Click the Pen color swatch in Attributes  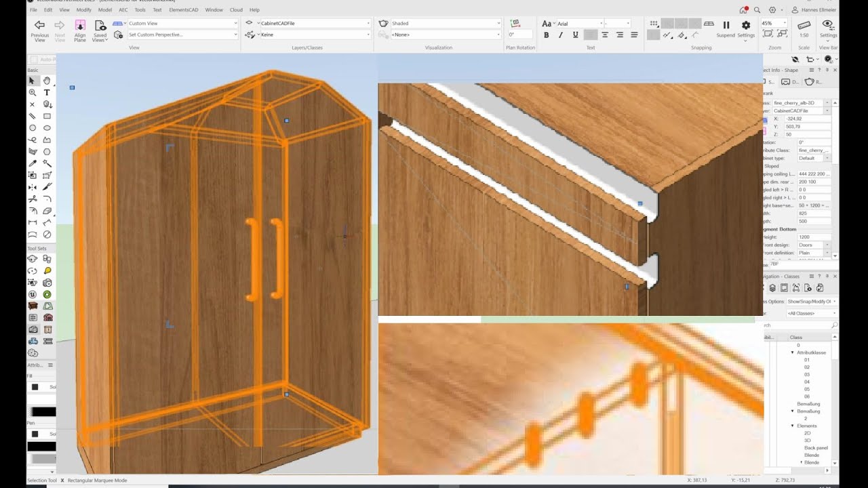[x=35, y=434]
